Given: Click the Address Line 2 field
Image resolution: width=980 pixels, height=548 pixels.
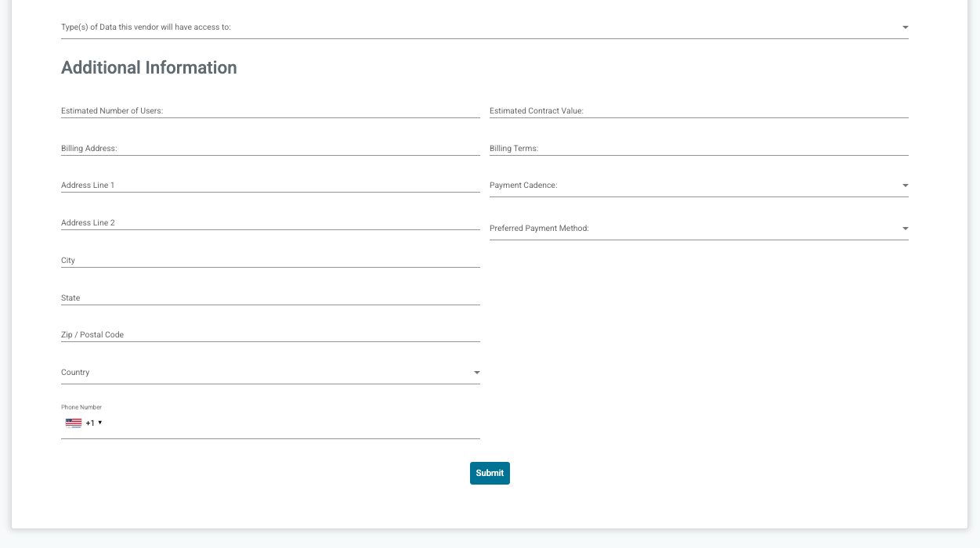Looking at the screenshot, I should click(270, 223).
